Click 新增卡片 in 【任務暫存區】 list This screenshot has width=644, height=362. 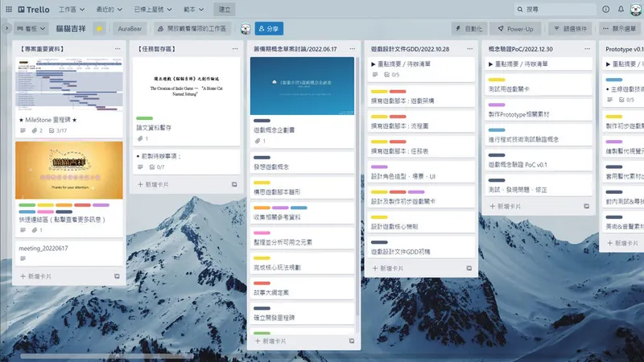[153, 185]
